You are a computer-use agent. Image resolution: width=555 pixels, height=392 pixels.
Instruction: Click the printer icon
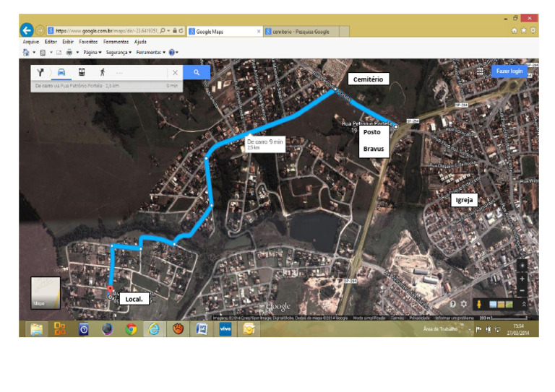(x=69, y=52)
